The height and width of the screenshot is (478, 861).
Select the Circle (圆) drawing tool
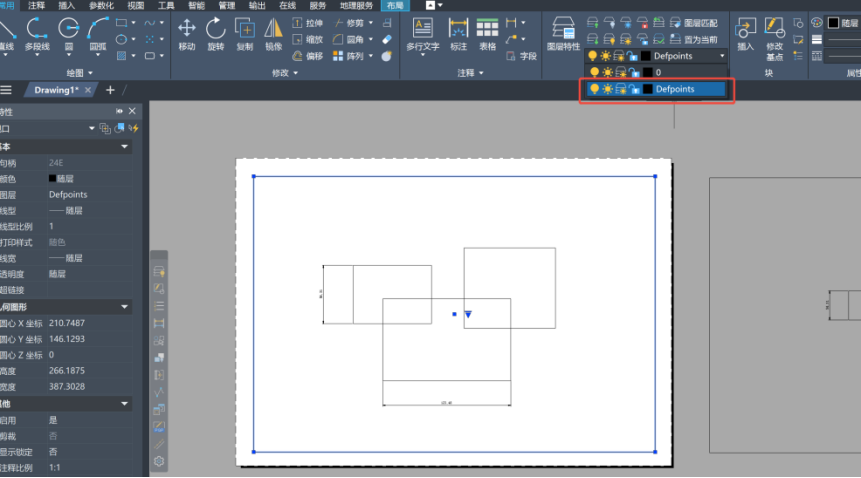[69, 35]
